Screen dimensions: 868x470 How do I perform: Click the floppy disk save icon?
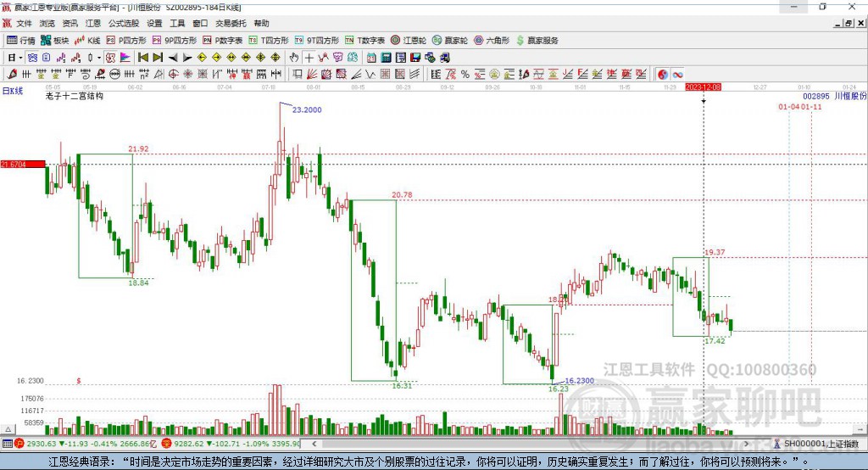tap(415, 58)
